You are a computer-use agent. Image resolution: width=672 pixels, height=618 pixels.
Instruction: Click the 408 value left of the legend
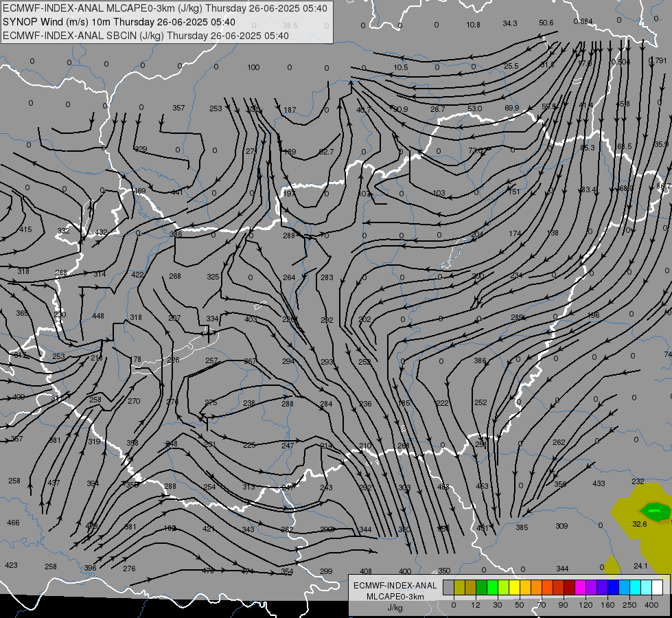click(366, 571)
